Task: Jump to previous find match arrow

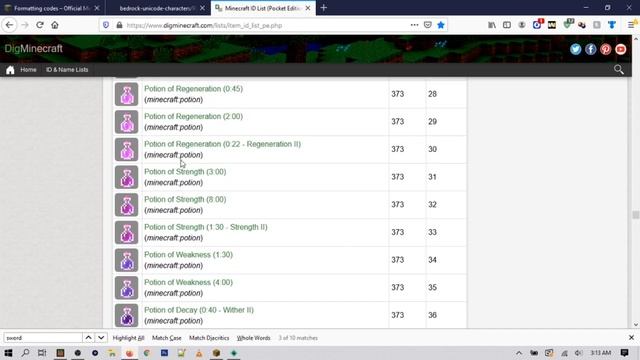Action: pos(88,338)
